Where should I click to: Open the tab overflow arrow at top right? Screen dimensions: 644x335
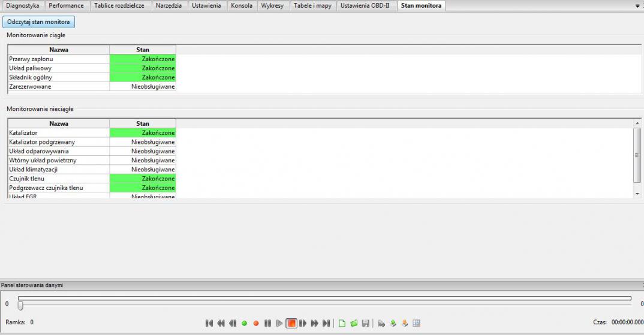coord(637,6)
